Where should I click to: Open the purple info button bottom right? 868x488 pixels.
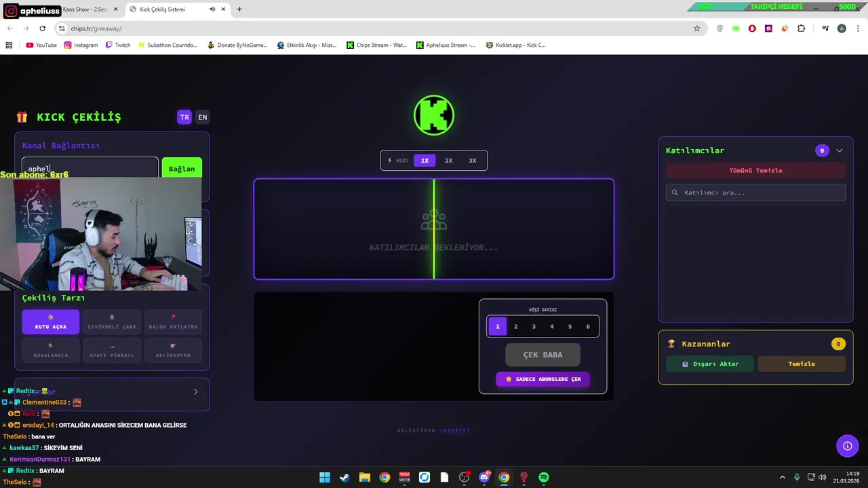tap(847, 445)
